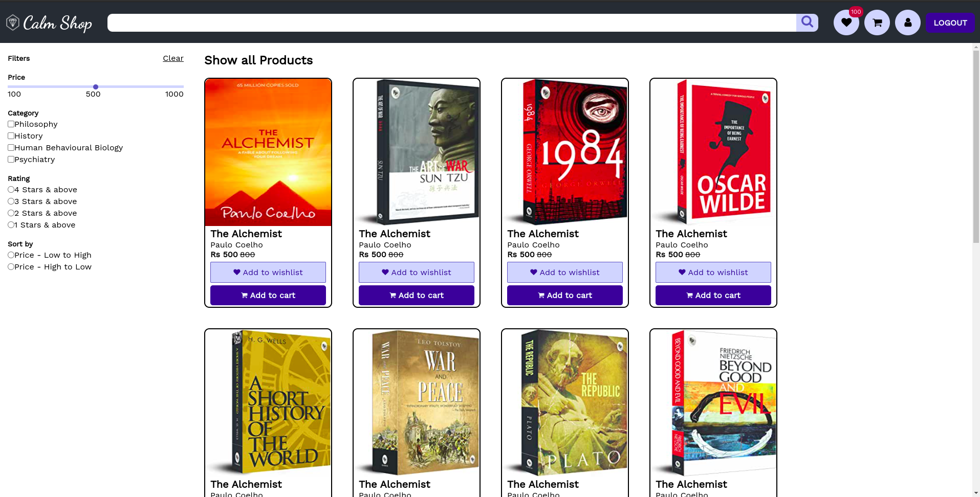Select 3 Stars & above rating
Image resolution: width=980 pixels, height=497 pixels.
point(11,201)
